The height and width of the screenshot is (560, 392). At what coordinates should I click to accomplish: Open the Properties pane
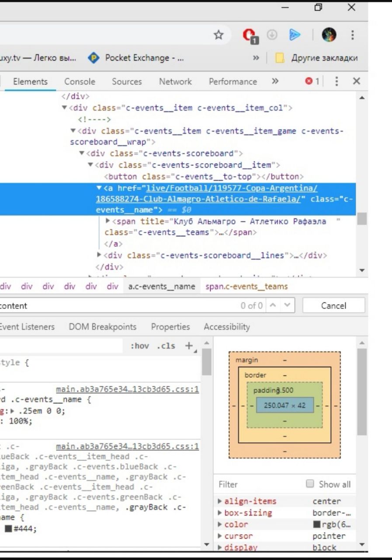[x=170, y=327]
